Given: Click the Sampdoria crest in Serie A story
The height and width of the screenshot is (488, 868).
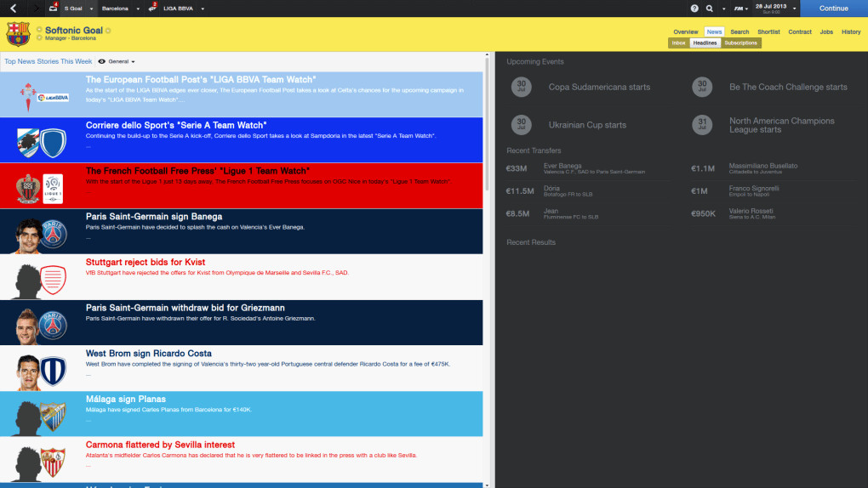Looking at the screenshot, I should click(x=28, y=143).
